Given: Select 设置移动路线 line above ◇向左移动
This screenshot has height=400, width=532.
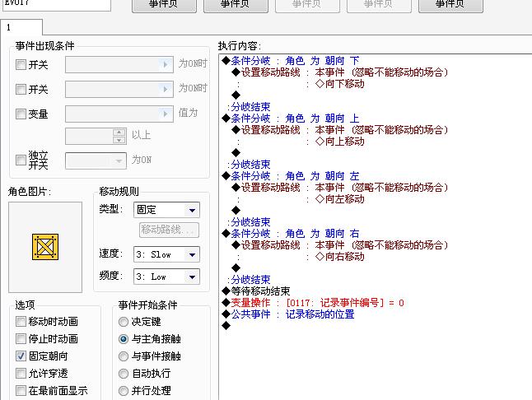Looking at the screenshot, I should pos(339,188).
